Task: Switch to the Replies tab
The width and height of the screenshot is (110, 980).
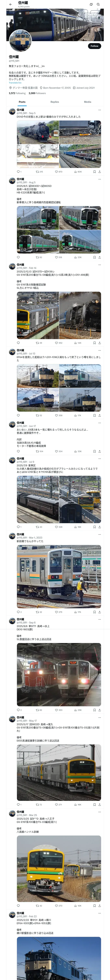Action: click(x=55, y=102)
